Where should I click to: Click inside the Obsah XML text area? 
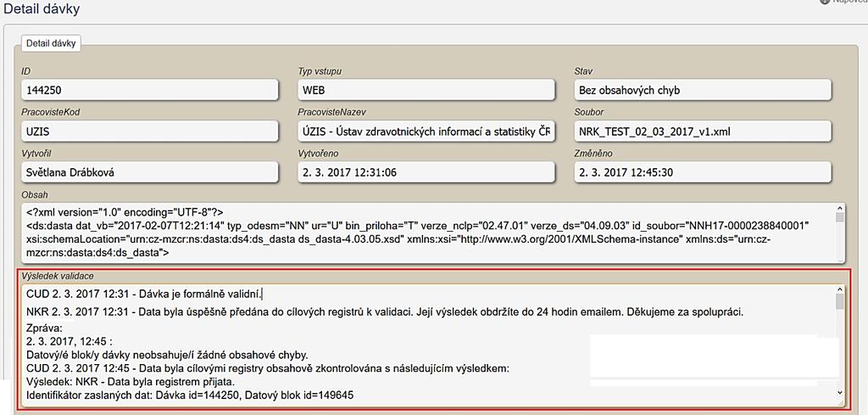point(433,233)
